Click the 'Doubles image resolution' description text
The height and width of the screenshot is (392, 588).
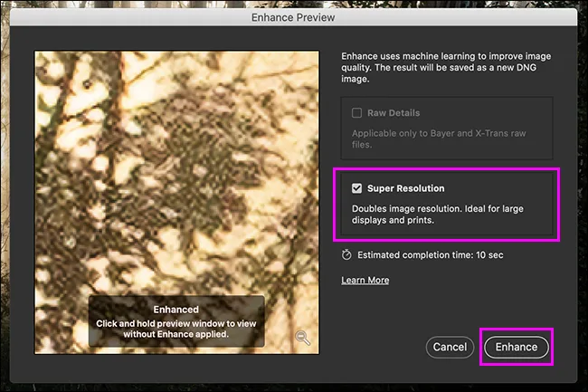tap(439, 214)
